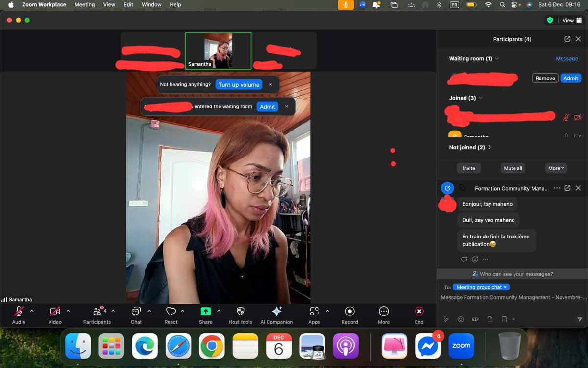Reply to message with thread icon

click(464, 259)
